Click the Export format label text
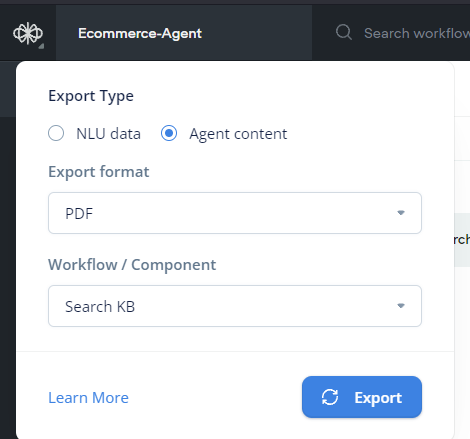 [99, 172]
